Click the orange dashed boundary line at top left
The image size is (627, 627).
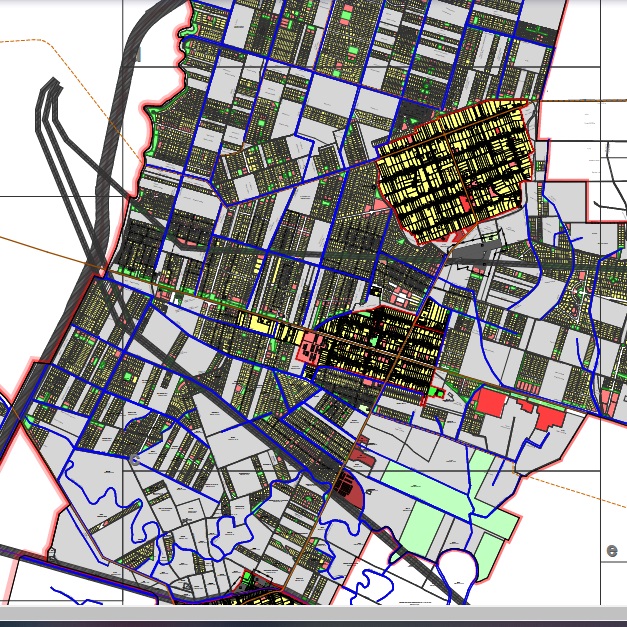[x=30, y=41]
